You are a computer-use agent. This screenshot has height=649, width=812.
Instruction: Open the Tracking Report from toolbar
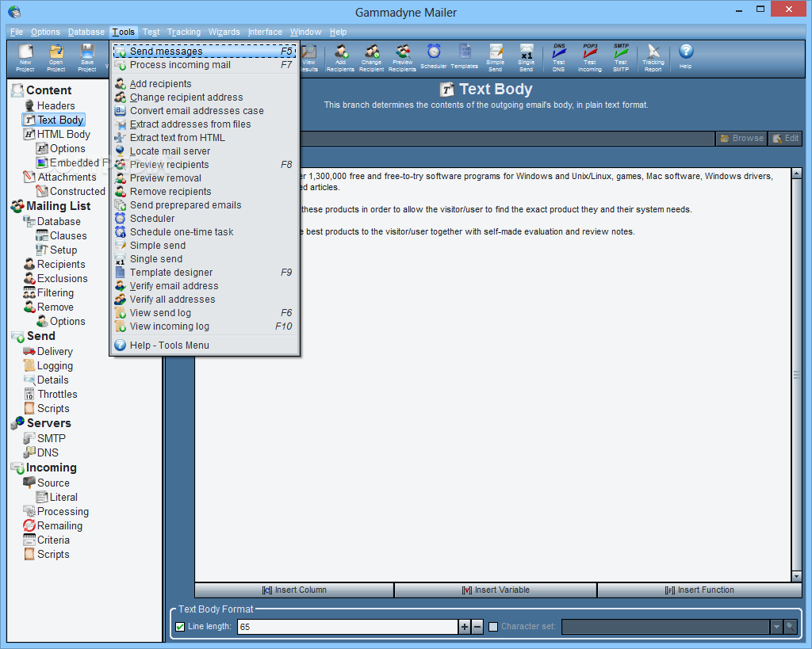653,57
